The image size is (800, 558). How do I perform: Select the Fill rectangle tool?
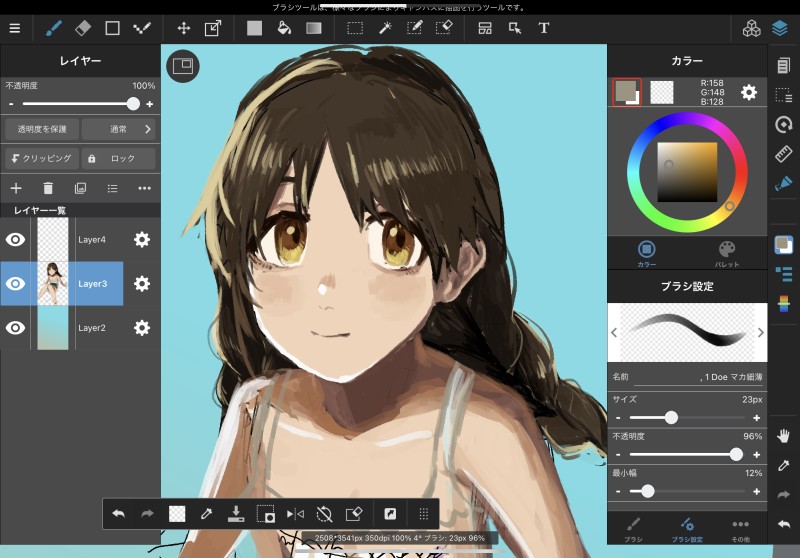[x=254, y=28]
